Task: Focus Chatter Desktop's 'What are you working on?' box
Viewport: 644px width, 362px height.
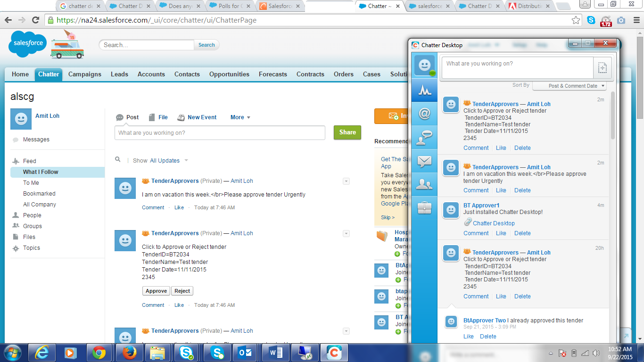Action: tap(517, 67)
